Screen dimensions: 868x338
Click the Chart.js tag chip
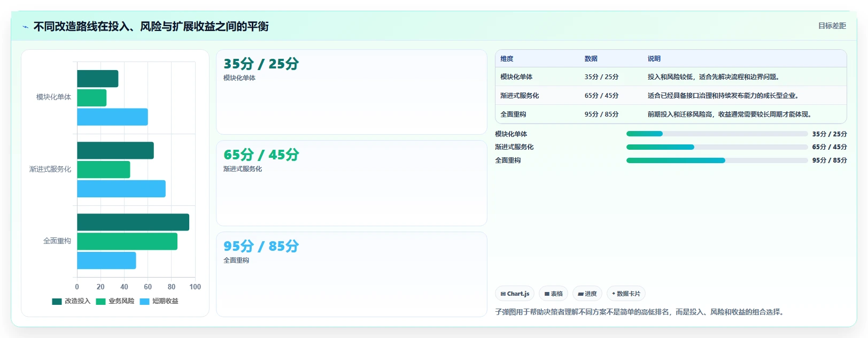[x=515, y=294]
